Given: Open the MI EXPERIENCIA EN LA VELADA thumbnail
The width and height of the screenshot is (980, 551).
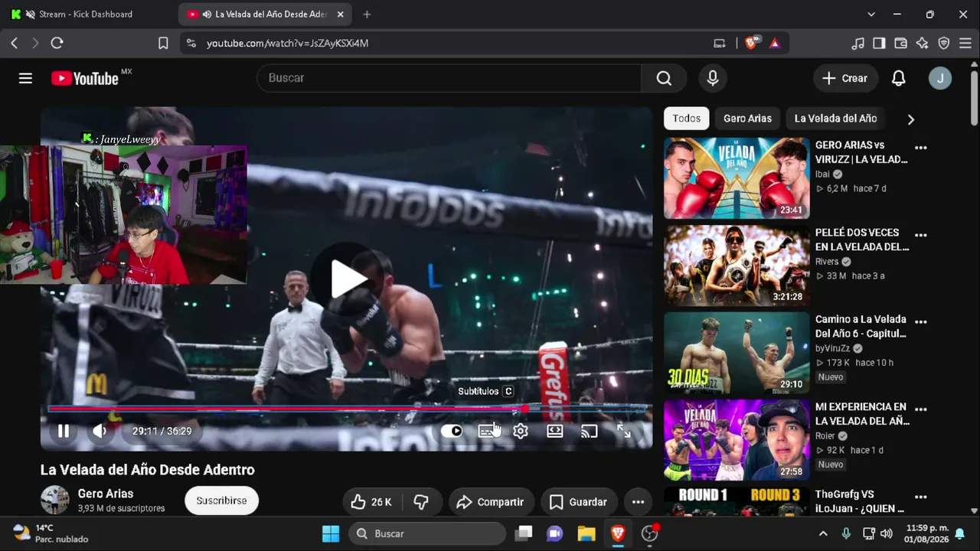Looking at the screenshot, I should 737,440.
